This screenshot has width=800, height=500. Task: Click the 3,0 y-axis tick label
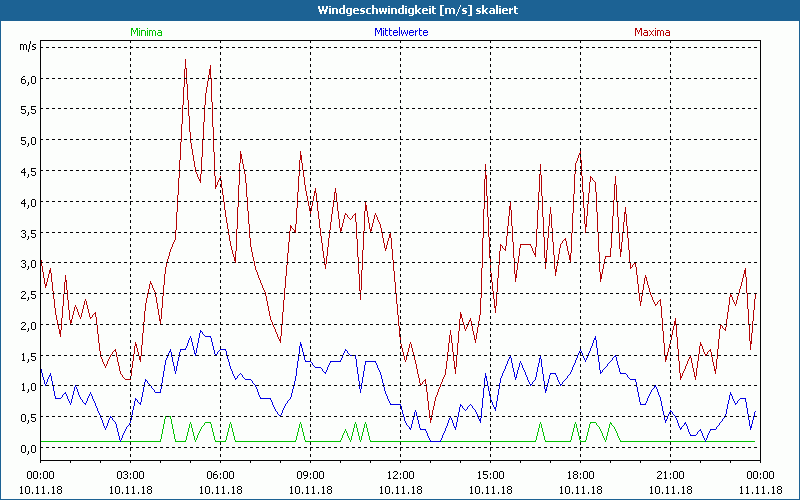[27, 264]
